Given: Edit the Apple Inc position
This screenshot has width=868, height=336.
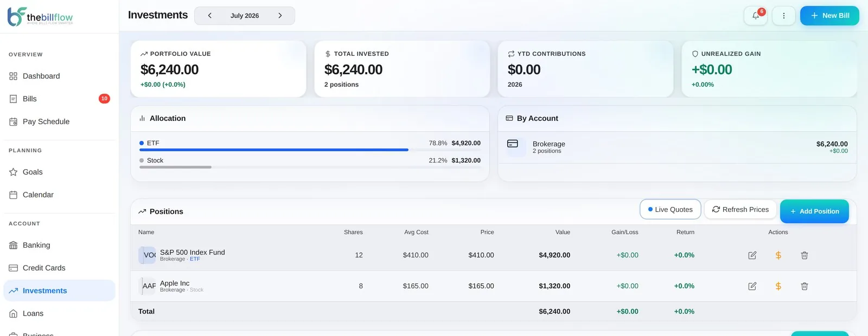Looking at the screenshot, I should point(752,286).
